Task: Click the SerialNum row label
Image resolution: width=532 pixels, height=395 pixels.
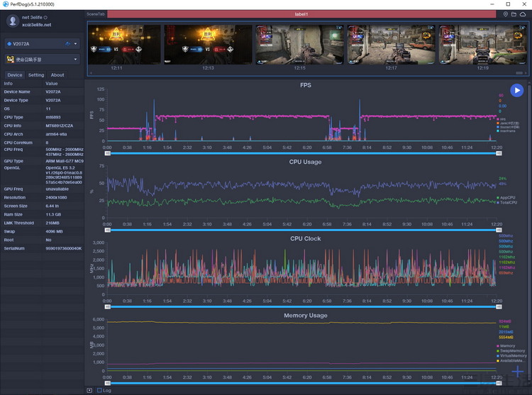Action: [14, 248]
